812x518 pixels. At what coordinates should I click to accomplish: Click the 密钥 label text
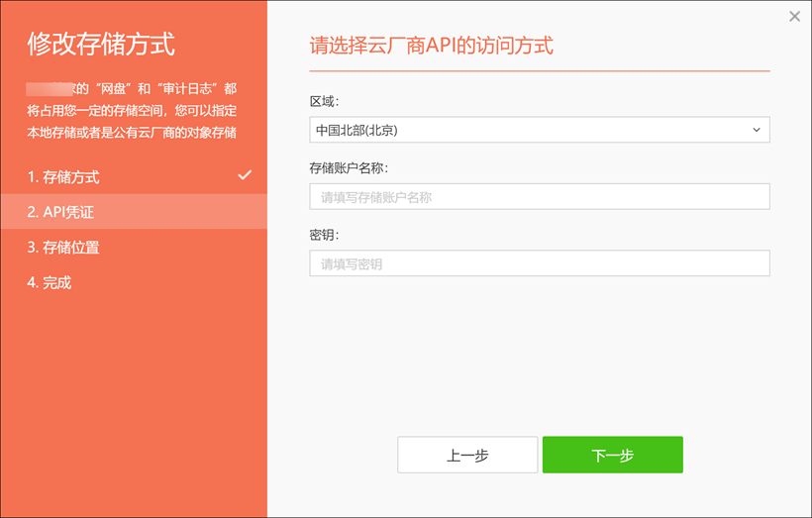(324, 235)
